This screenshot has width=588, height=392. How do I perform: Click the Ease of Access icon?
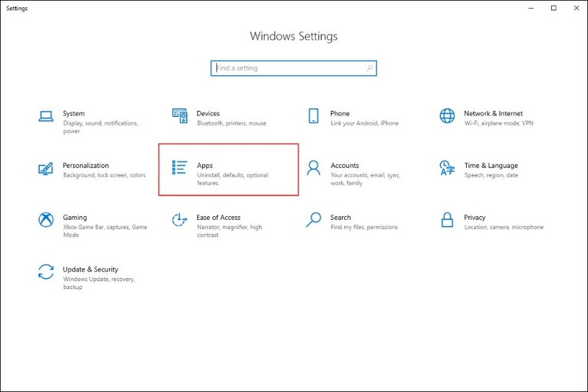[x=179, y=220]
